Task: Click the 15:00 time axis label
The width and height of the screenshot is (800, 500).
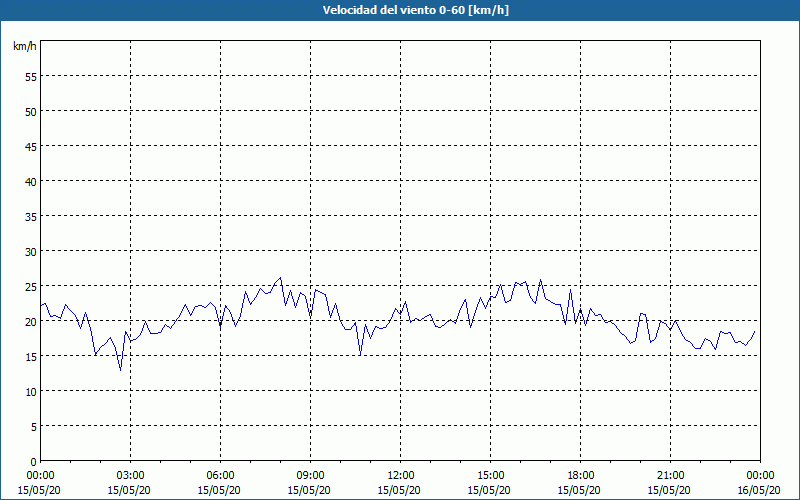Action: pos(490,476)
